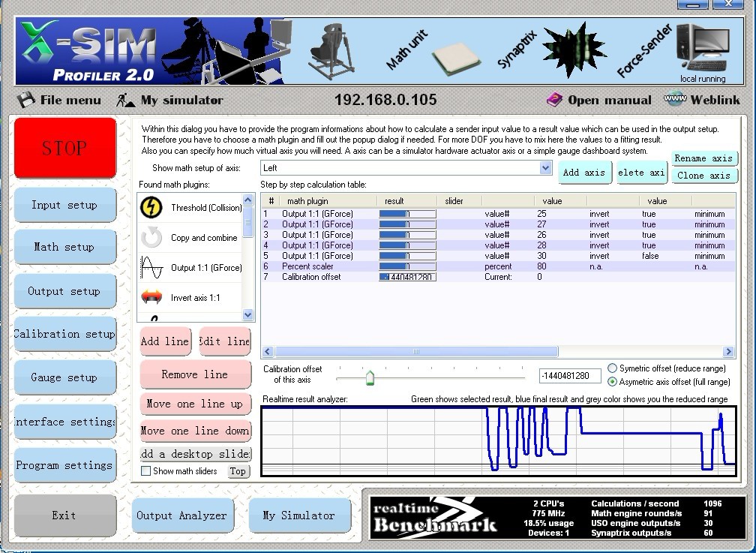Select Asymetric axis offset (full range) option

click(x=612, y=382)
